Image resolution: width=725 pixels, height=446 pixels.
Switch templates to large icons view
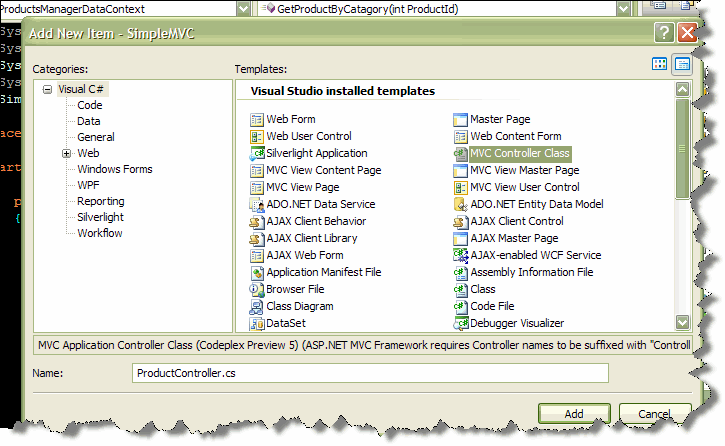[659, 64]
